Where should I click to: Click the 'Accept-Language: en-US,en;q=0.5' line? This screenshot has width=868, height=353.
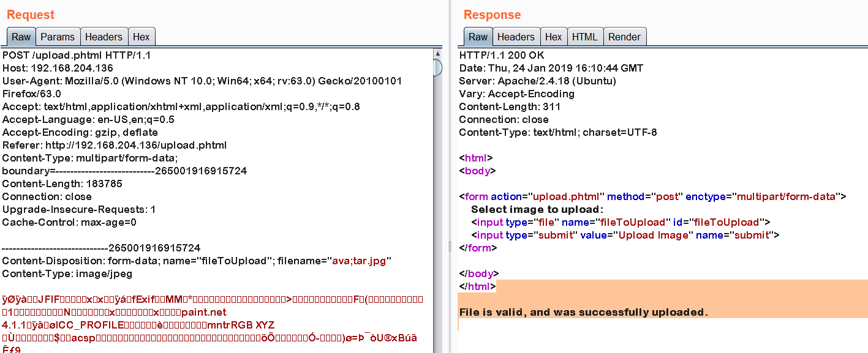[89, 119]
